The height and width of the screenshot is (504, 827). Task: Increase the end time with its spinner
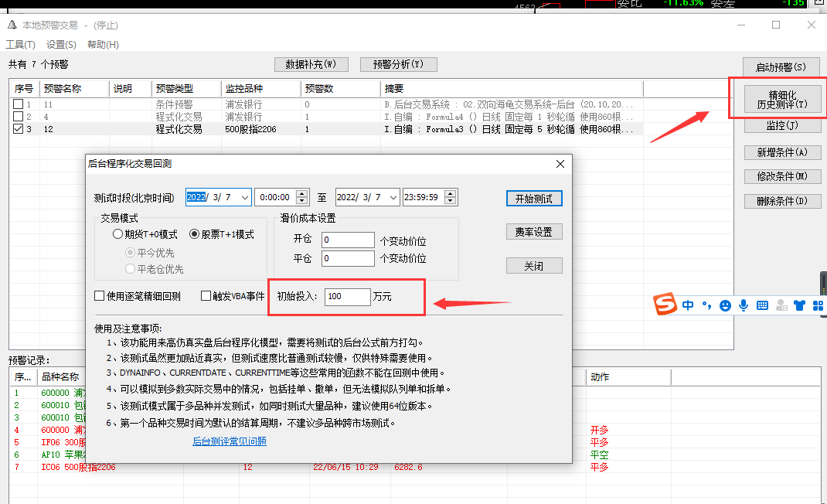point(450,194)
